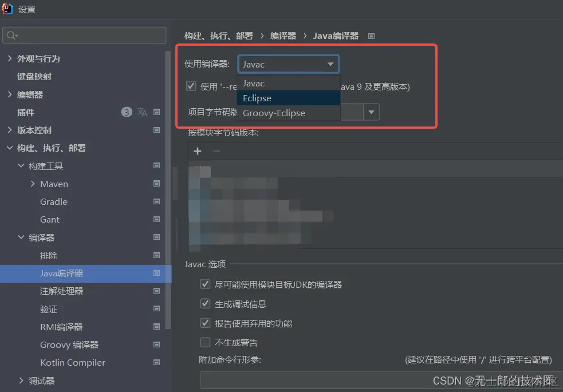This screenshot has width=563, height=392.
Task: Click the IntelliJ IDEA logo icon top-left
Action: pos(7,9)
